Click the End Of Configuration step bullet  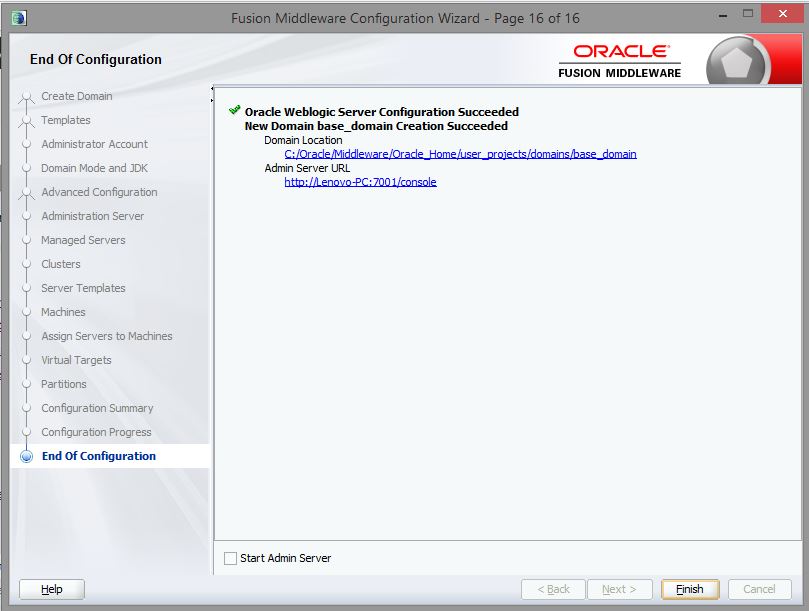coord(27,457)
